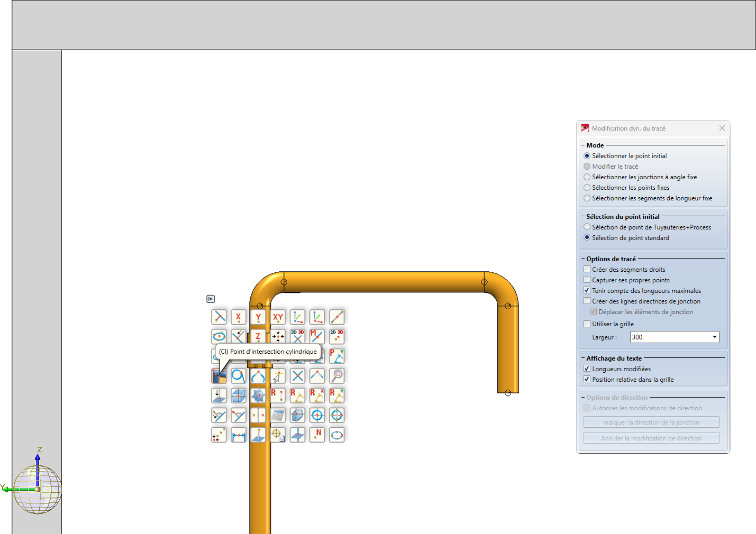This screenshot has height=534, width=756.
Task: Collapse the 'Options de tracé' group
Action: pyautogui.click(x=583, y=259)
